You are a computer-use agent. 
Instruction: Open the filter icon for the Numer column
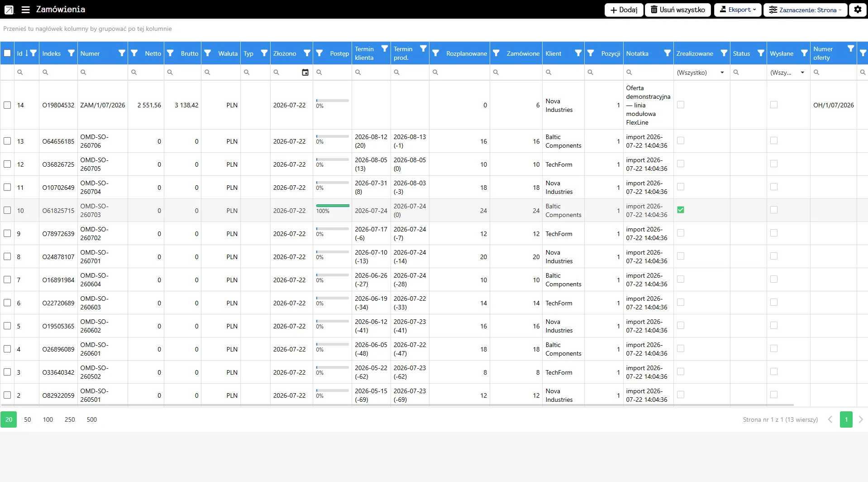point(122,53)
